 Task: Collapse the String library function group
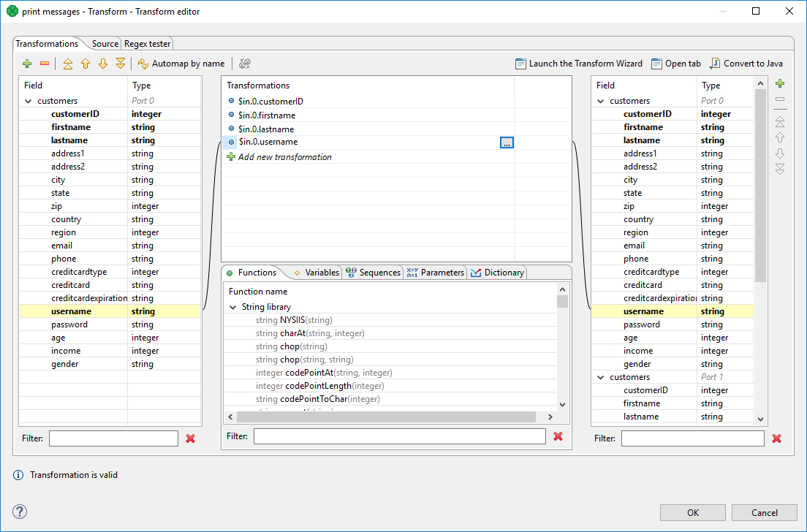233,308
